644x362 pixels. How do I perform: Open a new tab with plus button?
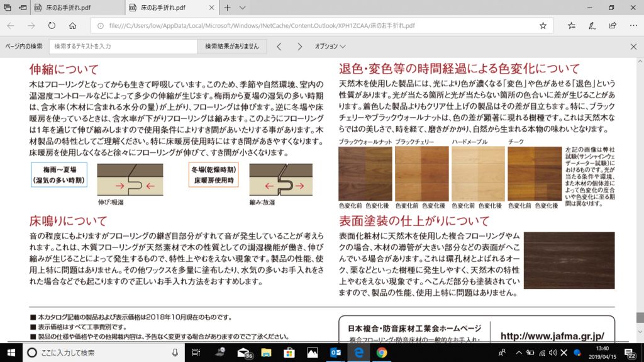(x=227, y=8)
